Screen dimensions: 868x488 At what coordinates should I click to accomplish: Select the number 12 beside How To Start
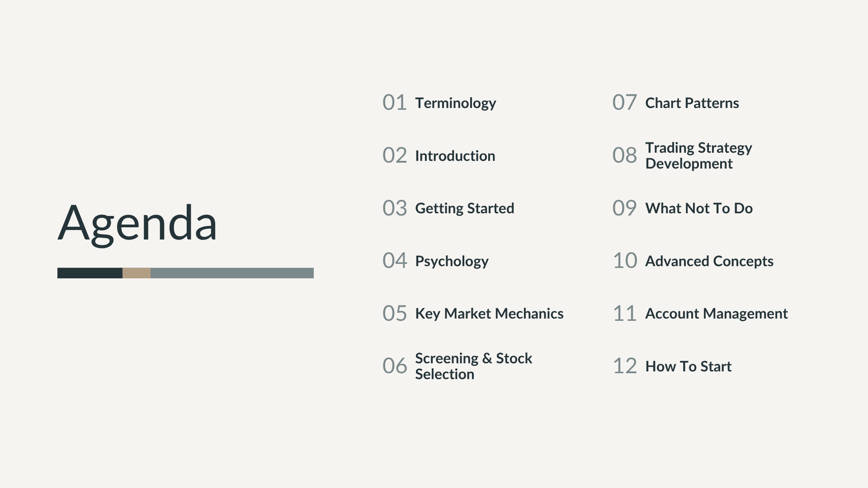tap(625, 366)
